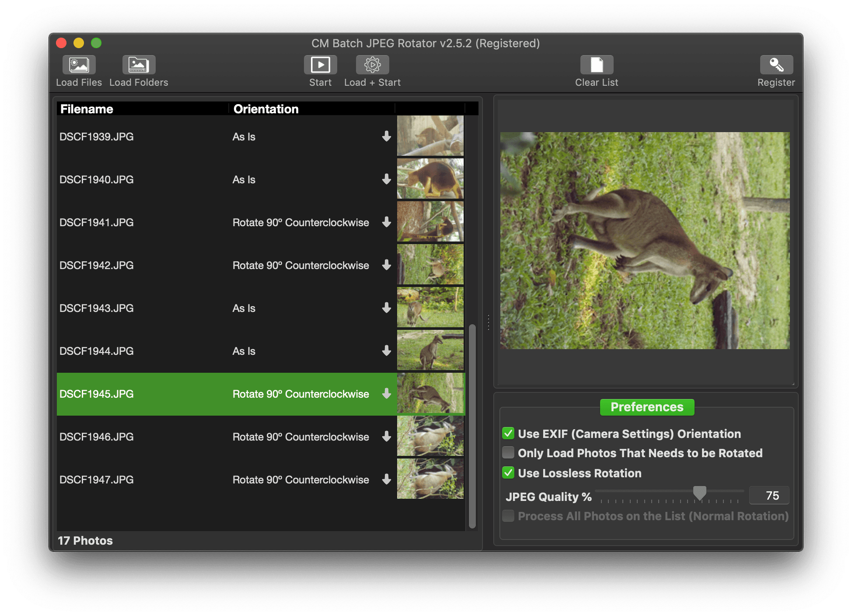The width and height of the screenshot is (852, 616).
Task: Click Process All Photos on the List checkbox
Action: pyautogui.click(x=508, y=516)
